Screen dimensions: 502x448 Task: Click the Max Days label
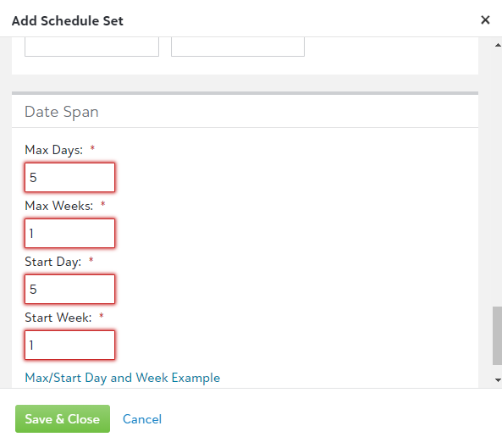pos(54,150)
